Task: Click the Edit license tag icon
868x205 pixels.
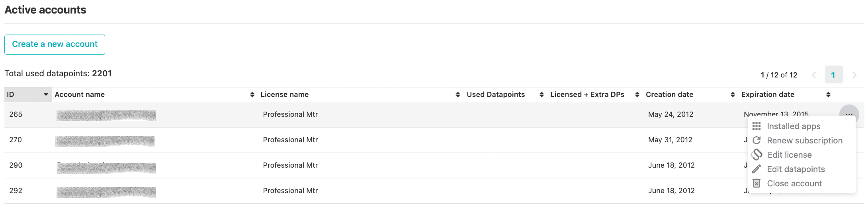Action: [757, 155]
